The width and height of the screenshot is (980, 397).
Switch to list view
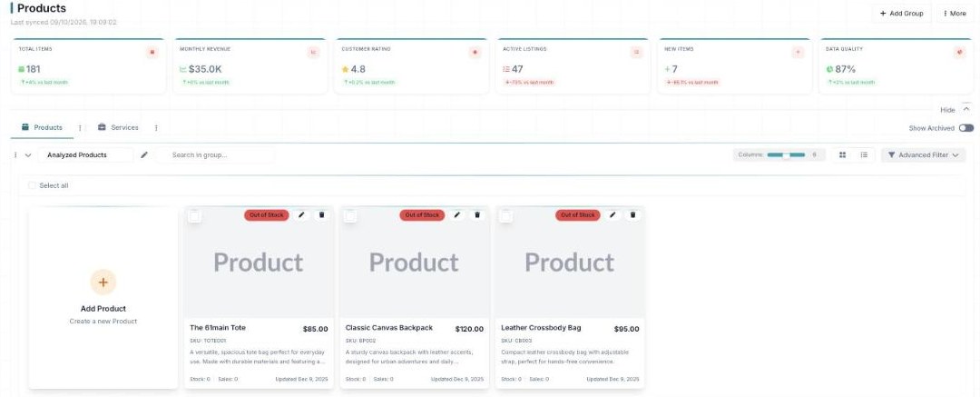coord(864,154)
